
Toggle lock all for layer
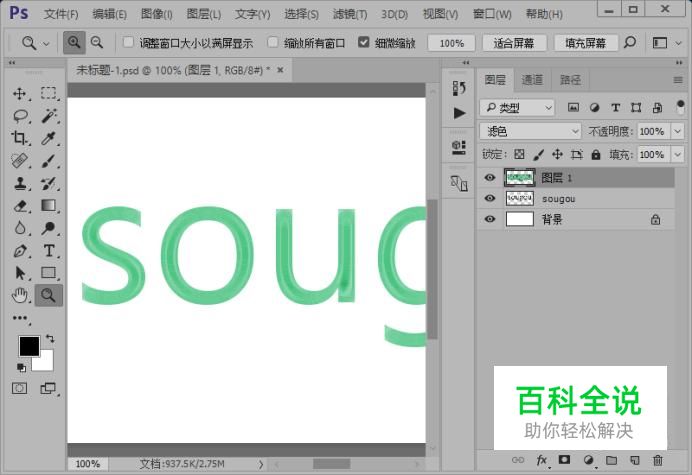tap(596, 155)
